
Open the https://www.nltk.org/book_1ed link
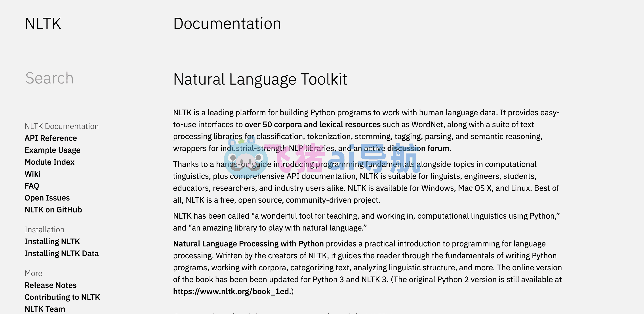click(231, 291)
